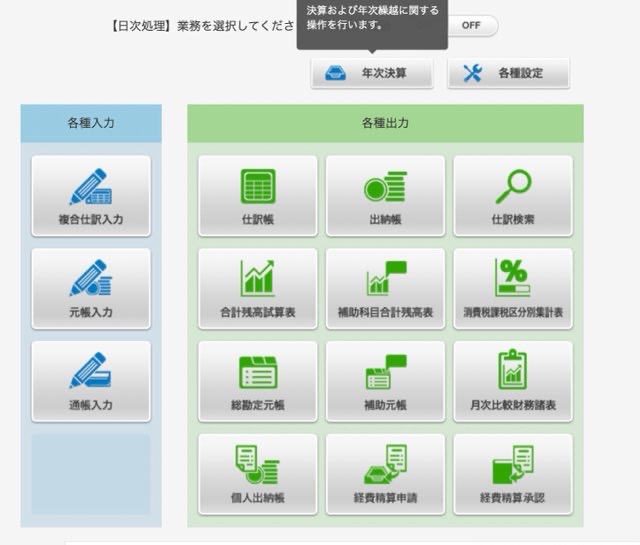Click the 補助科目合計残高表 label text
The width and height of the screenshot is (640, 545).
coord(385,312)
